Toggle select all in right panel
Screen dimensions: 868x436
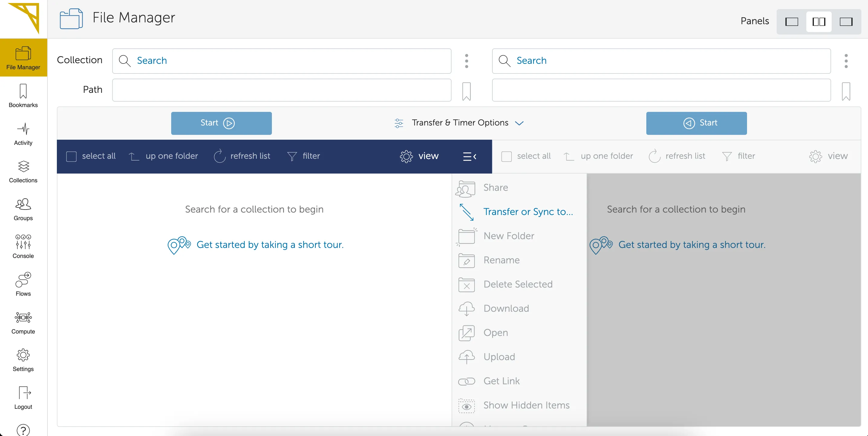(x=507, y=156)
